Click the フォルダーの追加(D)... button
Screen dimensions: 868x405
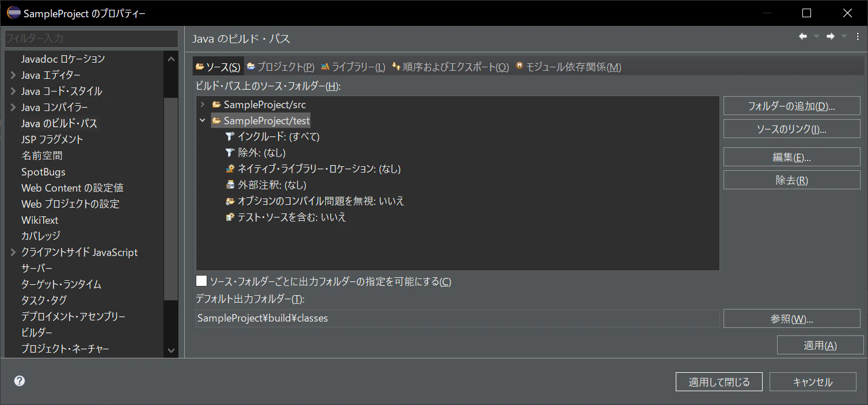click(791, 106)
